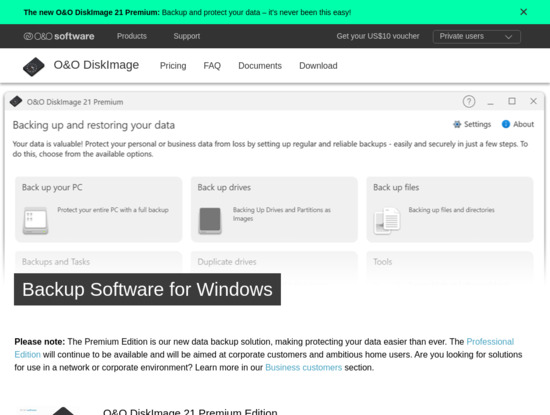Image resolution: width=550 pixels, height=415 pixels.
Task: Select the Back up drives heading
Action: [x=224, y=187]
